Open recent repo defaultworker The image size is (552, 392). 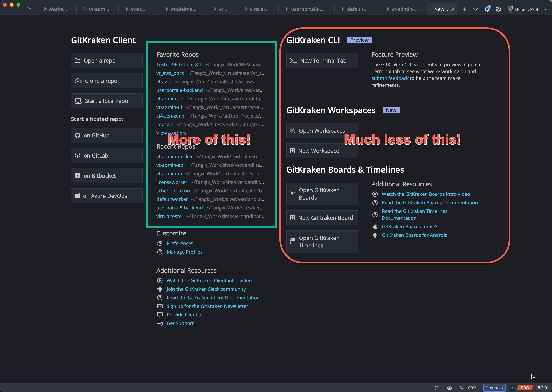pyautogui.click(x=172, y=199)
